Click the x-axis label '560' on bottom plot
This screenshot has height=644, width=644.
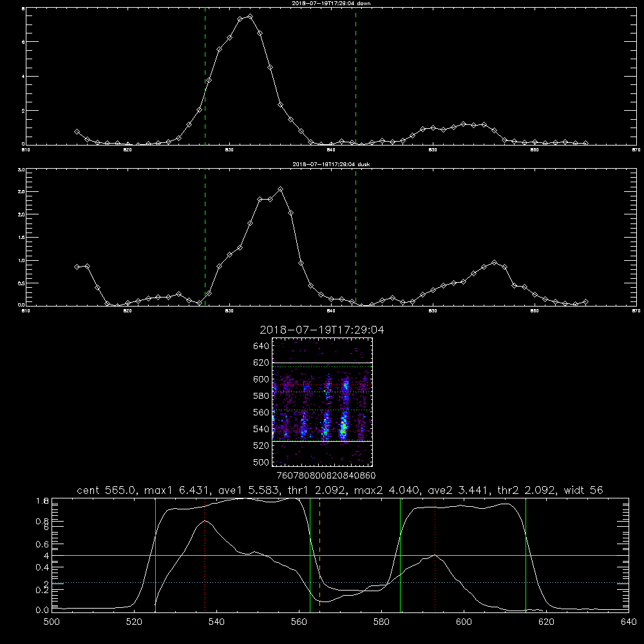(299, 622)
